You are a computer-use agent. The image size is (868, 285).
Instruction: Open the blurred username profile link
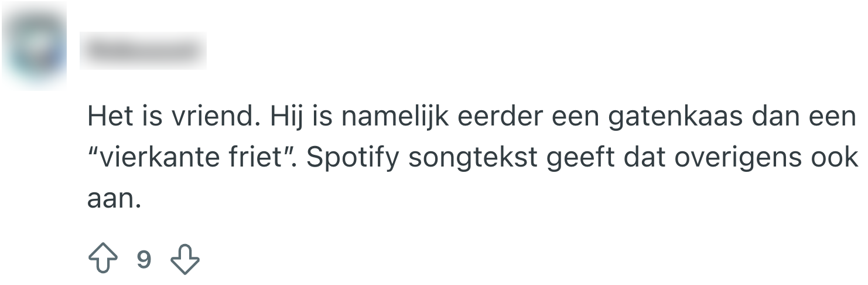[143, 51]
